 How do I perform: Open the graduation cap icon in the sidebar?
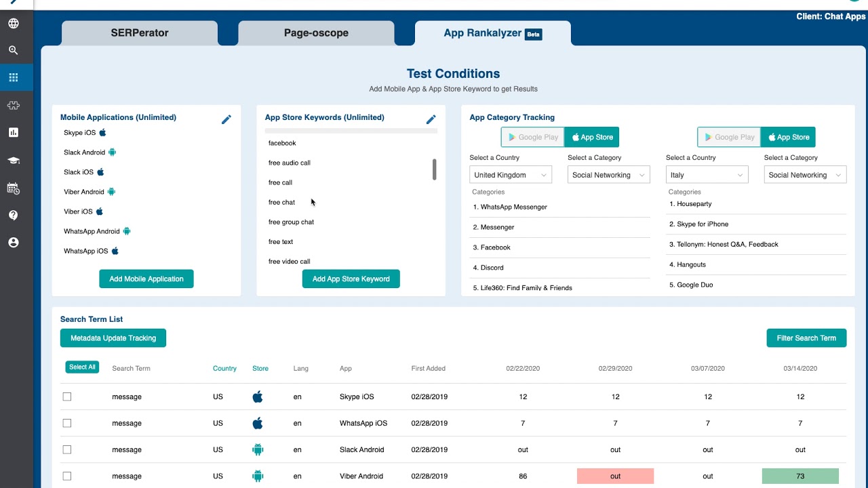click(14, 161)
